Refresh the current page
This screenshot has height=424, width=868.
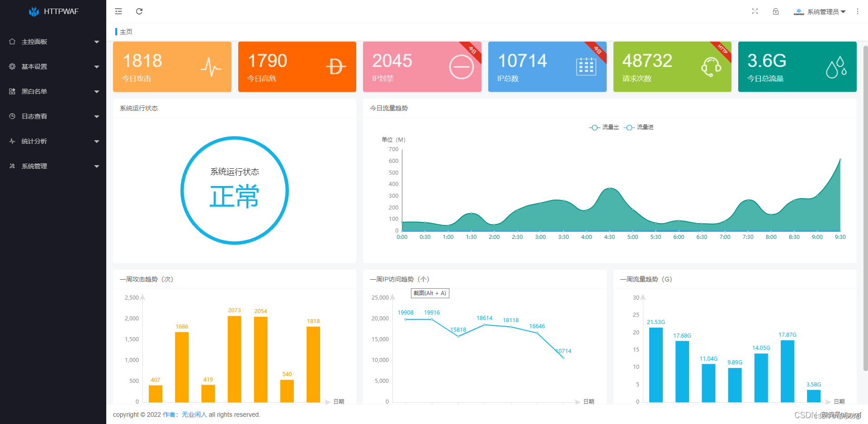[139, 11]
